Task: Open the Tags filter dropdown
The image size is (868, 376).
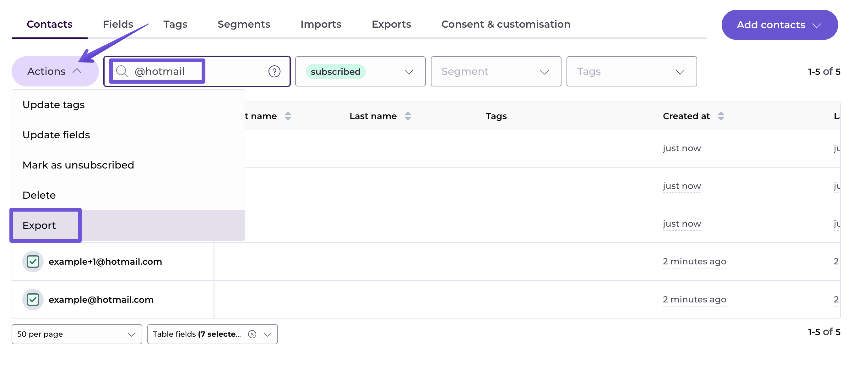Action: pos(631,71)
